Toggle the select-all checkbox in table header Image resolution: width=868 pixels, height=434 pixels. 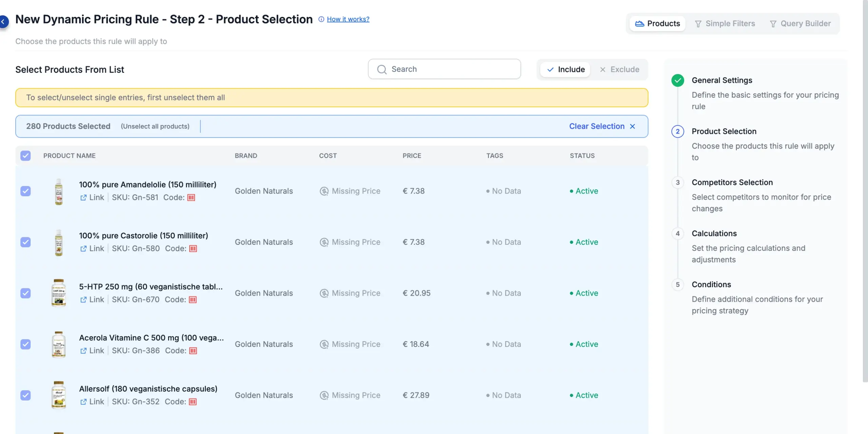[25, 156]
